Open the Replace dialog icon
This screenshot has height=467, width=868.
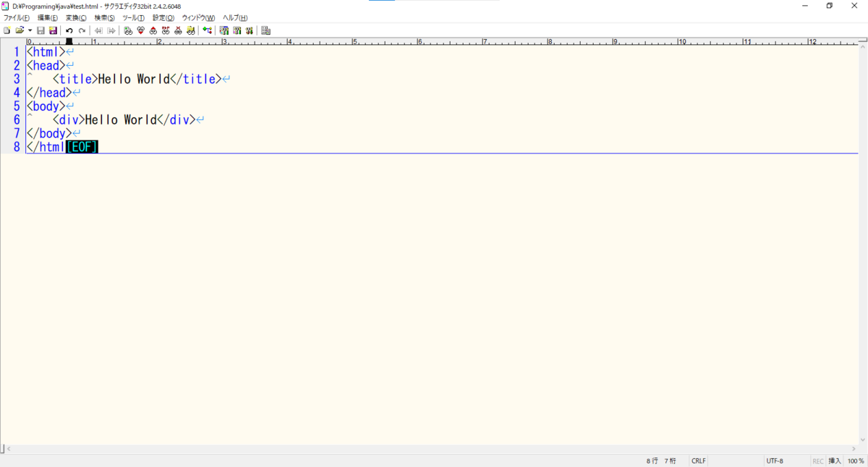(166, 30)
